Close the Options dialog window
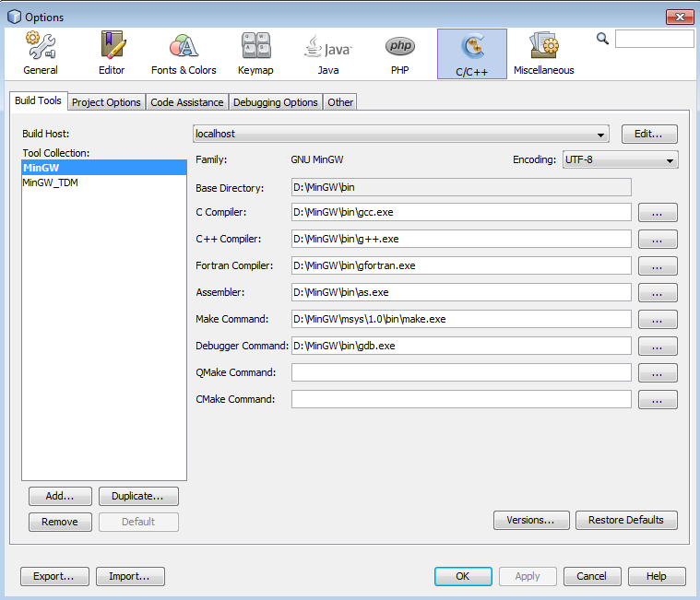Screen dimensions: 700x600 pos(680,17)
